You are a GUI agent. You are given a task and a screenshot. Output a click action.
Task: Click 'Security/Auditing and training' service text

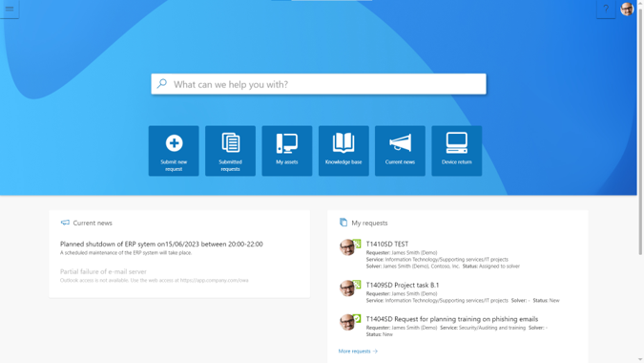[x=492, y=328]
